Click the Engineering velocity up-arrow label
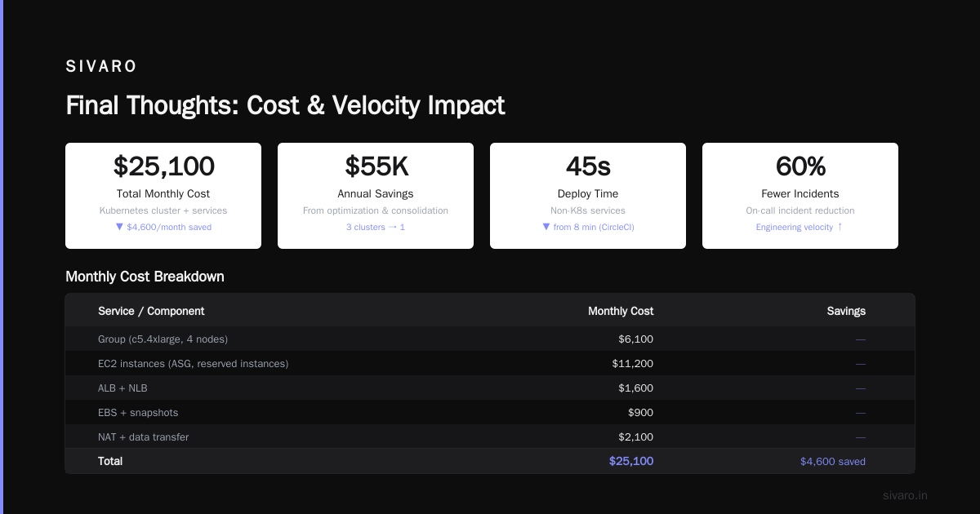The image size is (980, 514). [x=800, y=227]
